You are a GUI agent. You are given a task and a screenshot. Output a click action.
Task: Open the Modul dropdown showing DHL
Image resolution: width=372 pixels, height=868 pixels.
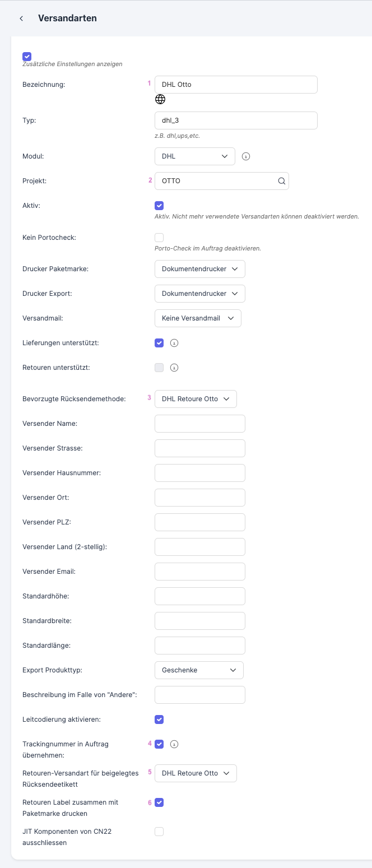[194, 156]
